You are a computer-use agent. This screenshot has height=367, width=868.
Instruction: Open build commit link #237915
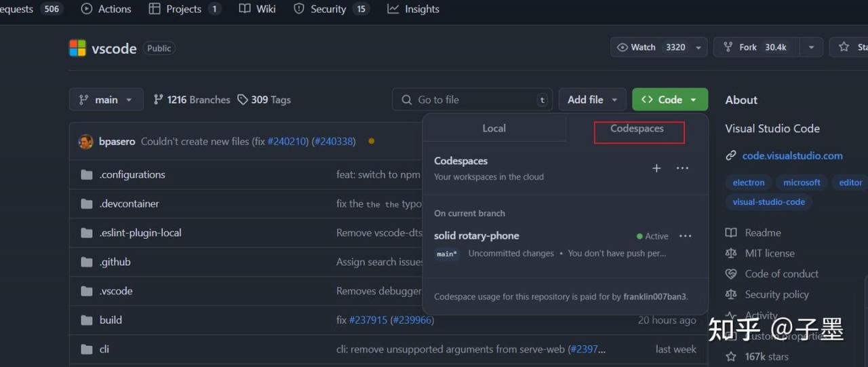coord(368,320)
